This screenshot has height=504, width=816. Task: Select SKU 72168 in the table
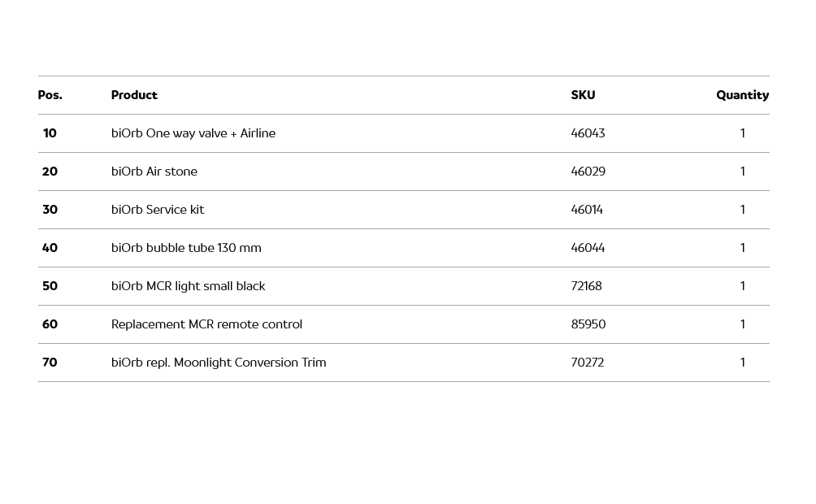pos(586,286)
